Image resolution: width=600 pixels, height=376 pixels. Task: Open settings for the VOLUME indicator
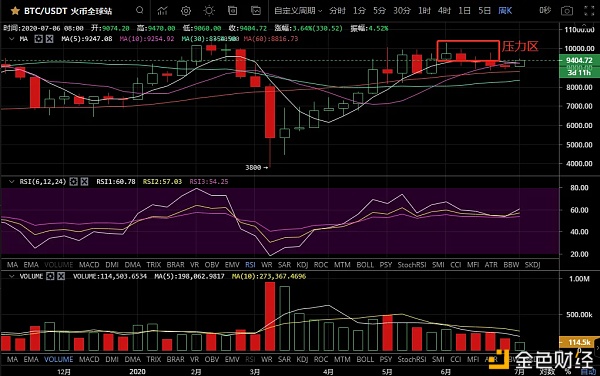coord(50,276)
